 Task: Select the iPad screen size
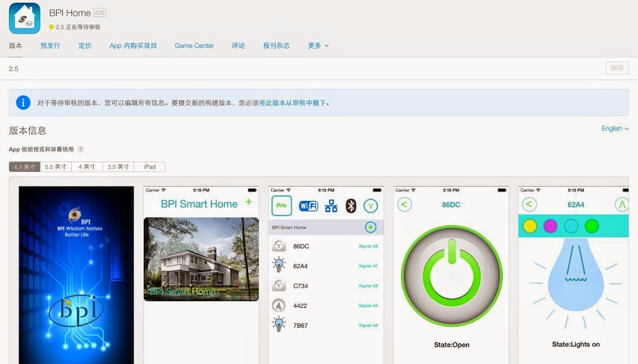[x=150, y=167]
